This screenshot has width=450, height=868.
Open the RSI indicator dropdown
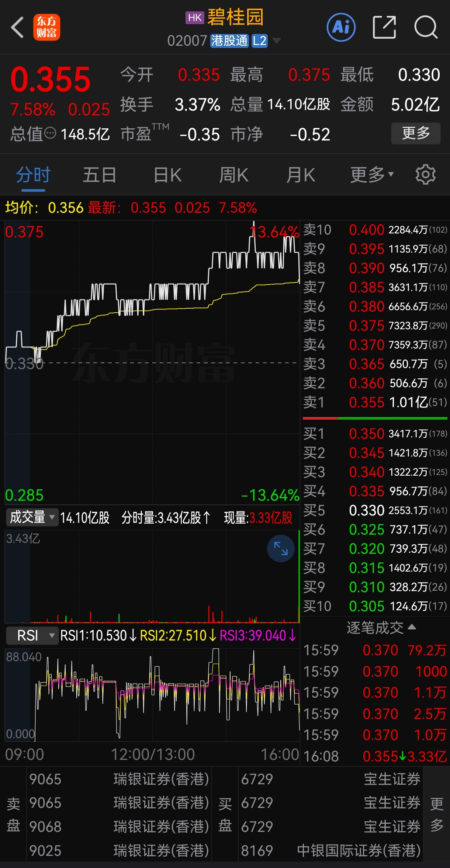(32, 635)
